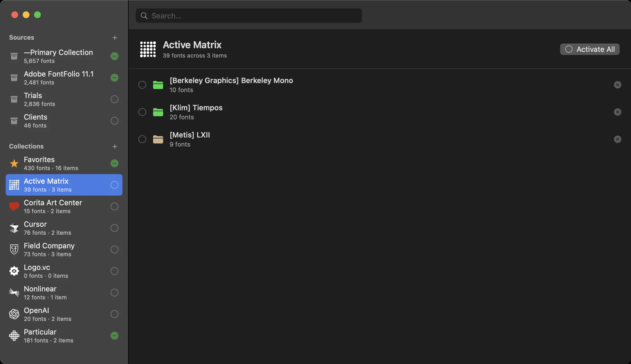Activate the Klim Tiempos font folder

(x=142, y=112)
